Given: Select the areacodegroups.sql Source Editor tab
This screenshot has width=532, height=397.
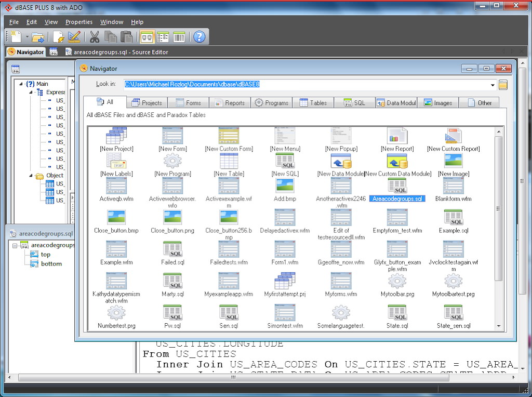Looking at the screenshot, I should (x=116, y=52).
